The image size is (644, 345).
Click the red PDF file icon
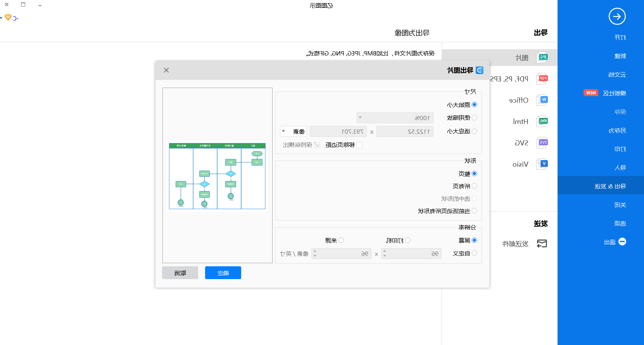tap(542, 79)
